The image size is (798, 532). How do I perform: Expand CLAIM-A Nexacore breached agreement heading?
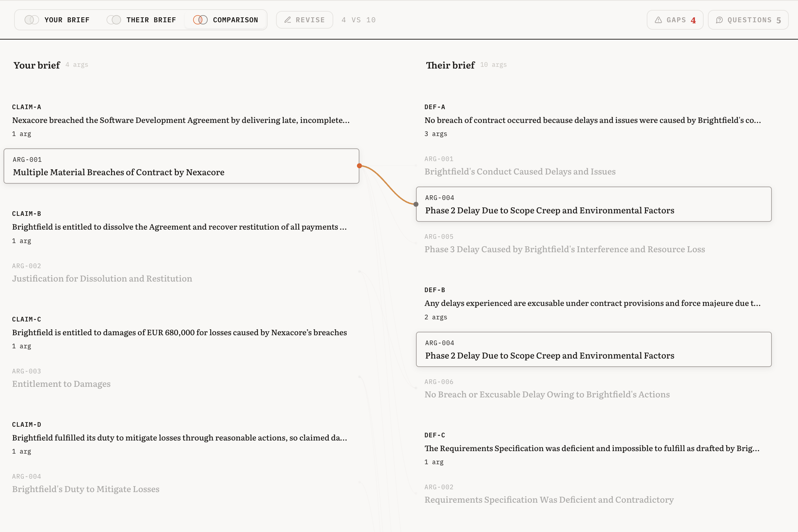[x=181, y=120]
